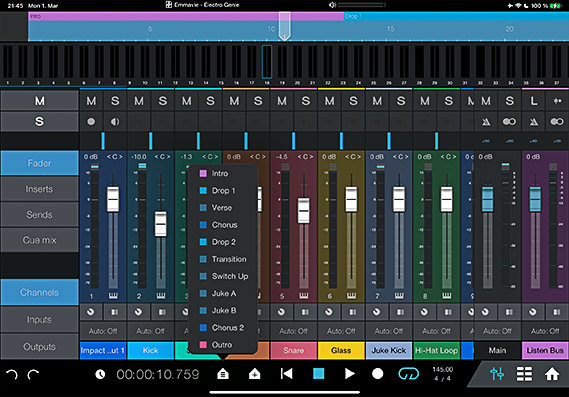Click the Listen Bus metronome icon
This screenshot has height=397, width=569.
click(533, 122)
